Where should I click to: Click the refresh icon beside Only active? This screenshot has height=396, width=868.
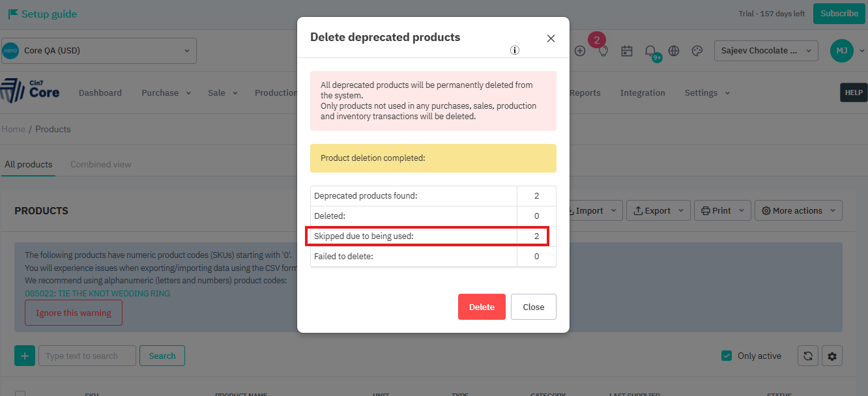click(808, 356)
